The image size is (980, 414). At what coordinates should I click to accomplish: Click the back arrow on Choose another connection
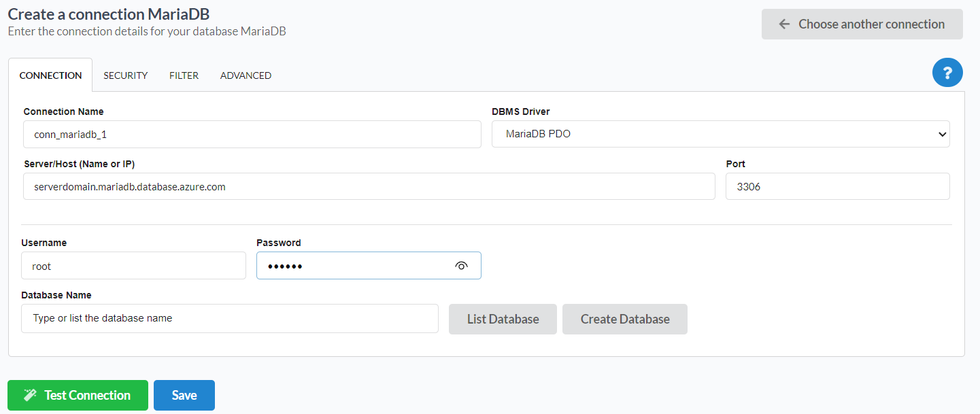point(783,24)
